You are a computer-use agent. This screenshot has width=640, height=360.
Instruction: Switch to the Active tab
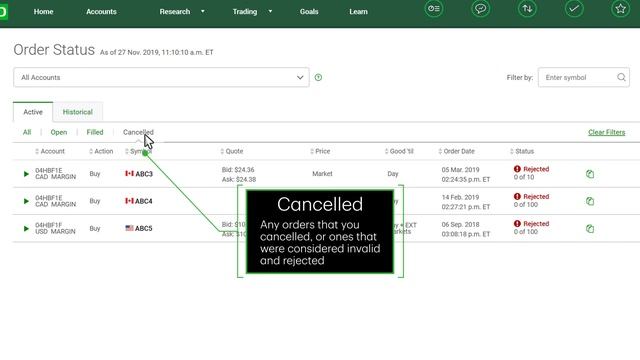[33, 112]
